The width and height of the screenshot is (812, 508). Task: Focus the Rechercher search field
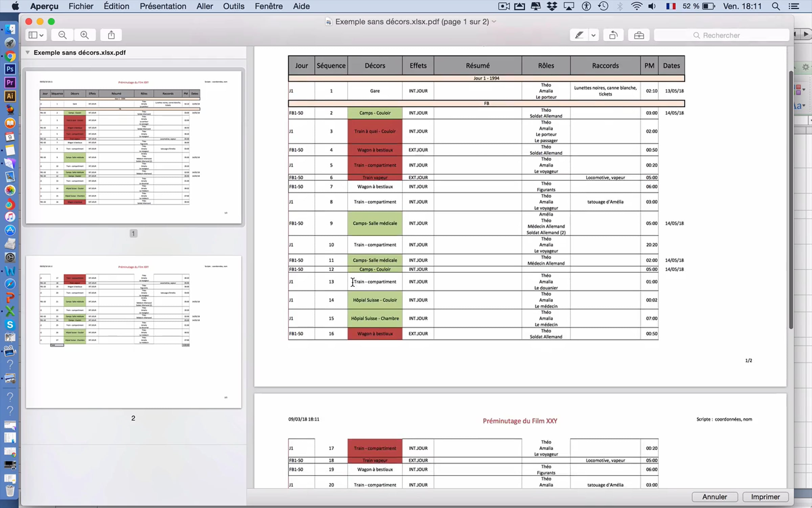[x=721, y=35]
